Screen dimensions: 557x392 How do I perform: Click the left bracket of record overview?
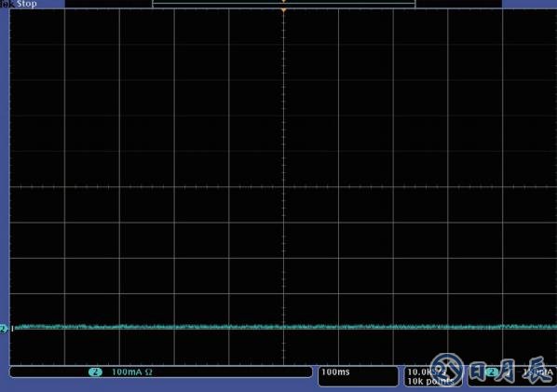tap(153, 4)
